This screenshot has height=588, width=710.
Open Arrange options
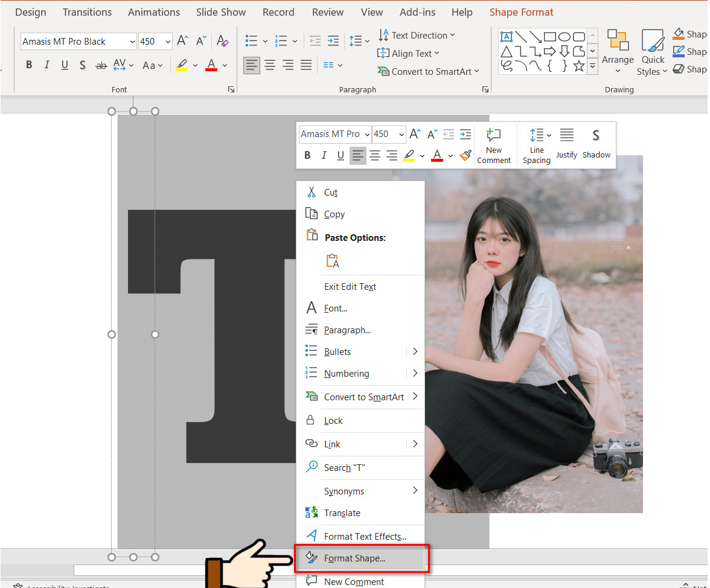[x=618, y=52]
